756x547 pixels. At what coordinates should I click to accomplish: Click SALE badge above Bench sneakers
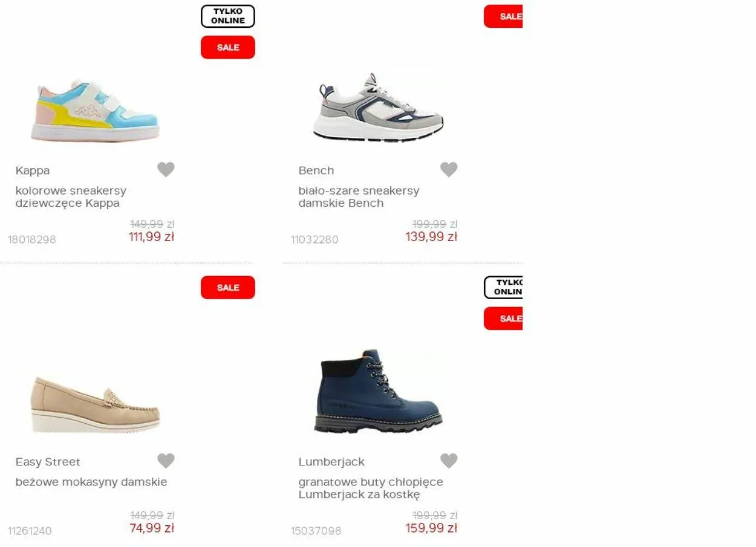pyautogui.click(x=503, y=16)
